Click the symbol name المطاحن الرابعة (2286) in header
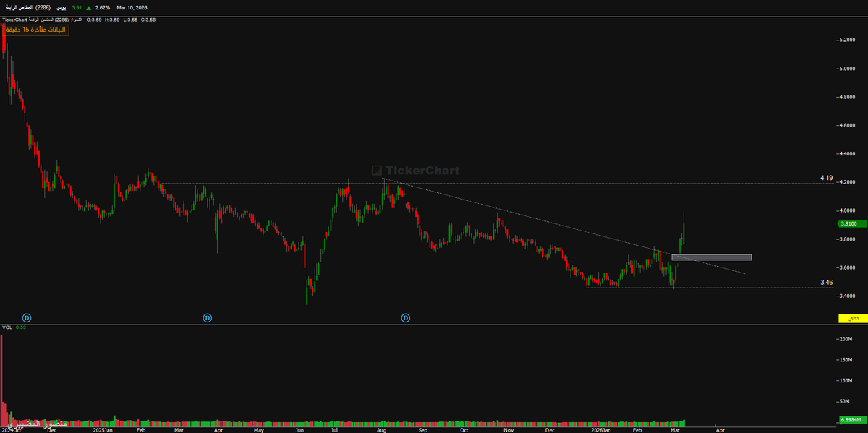Image resolution: width=868 pixels, height=433 pixels. [28, 8]
